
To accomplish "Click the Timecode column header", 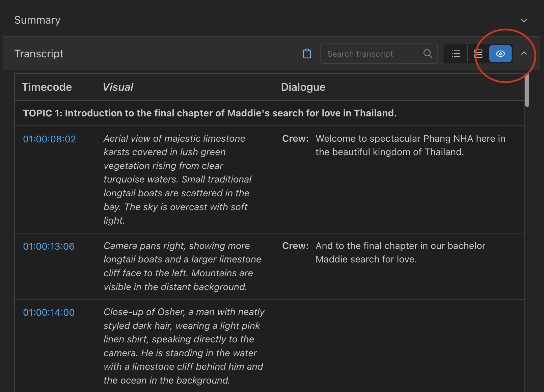I will coord(47,87).
